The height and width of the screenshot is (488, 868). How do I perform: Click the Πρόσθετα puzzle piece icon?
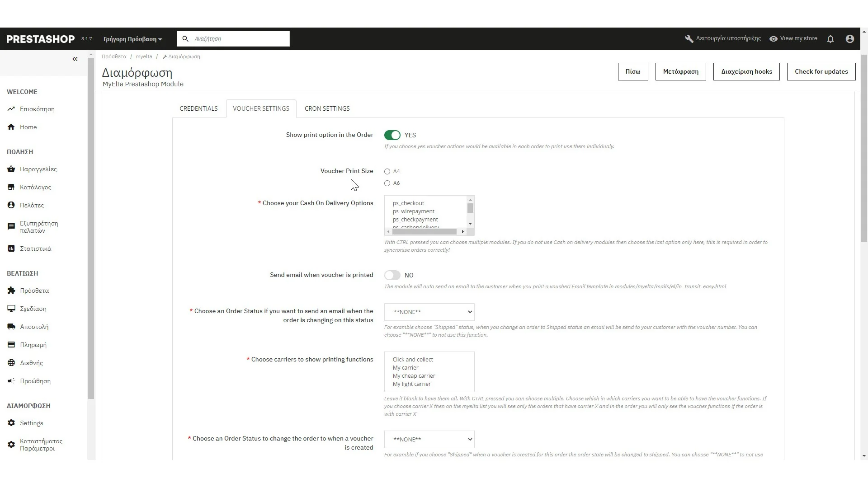coord(11,291)
